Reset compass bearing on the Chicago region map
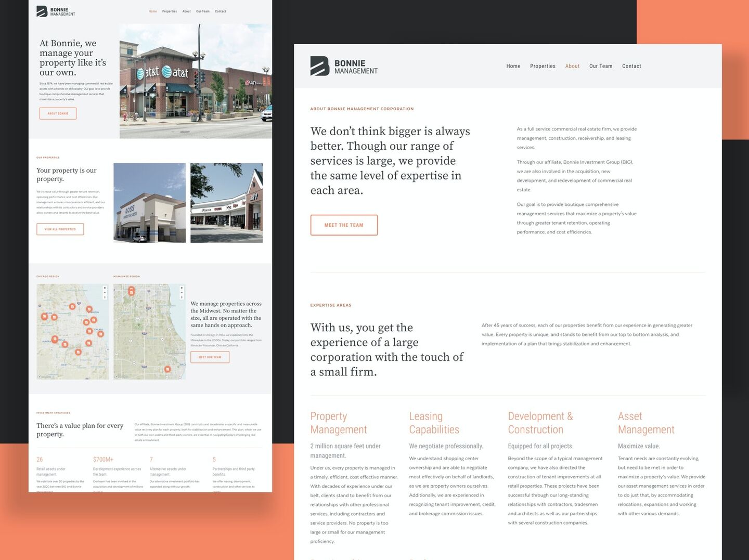 coord(105,297)
